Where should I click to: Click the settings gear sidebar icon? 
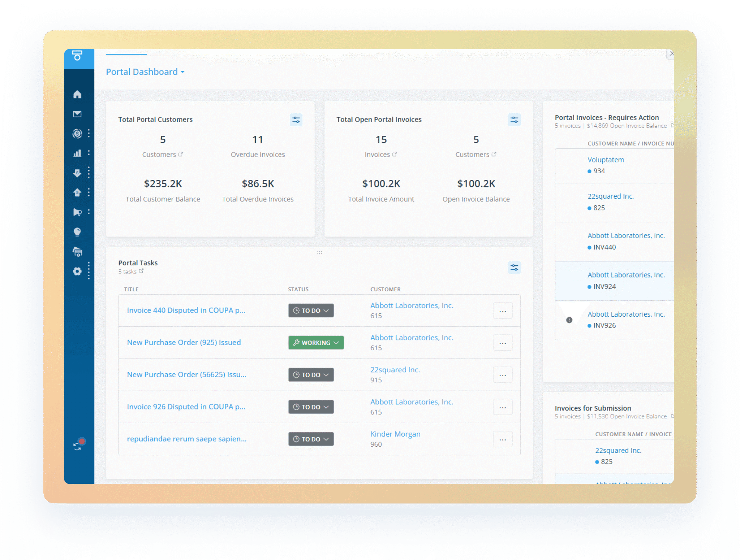77,272
